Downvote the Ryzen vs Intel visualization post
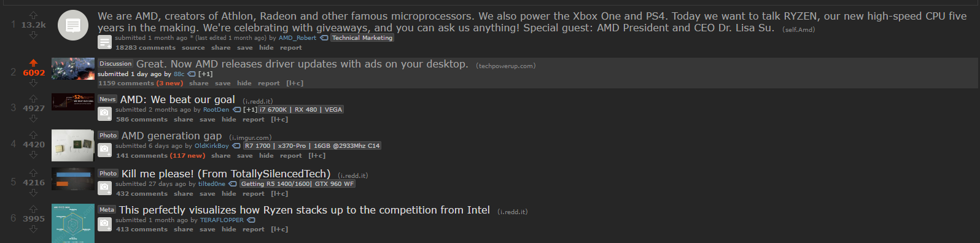 click(x=33, y=229)
